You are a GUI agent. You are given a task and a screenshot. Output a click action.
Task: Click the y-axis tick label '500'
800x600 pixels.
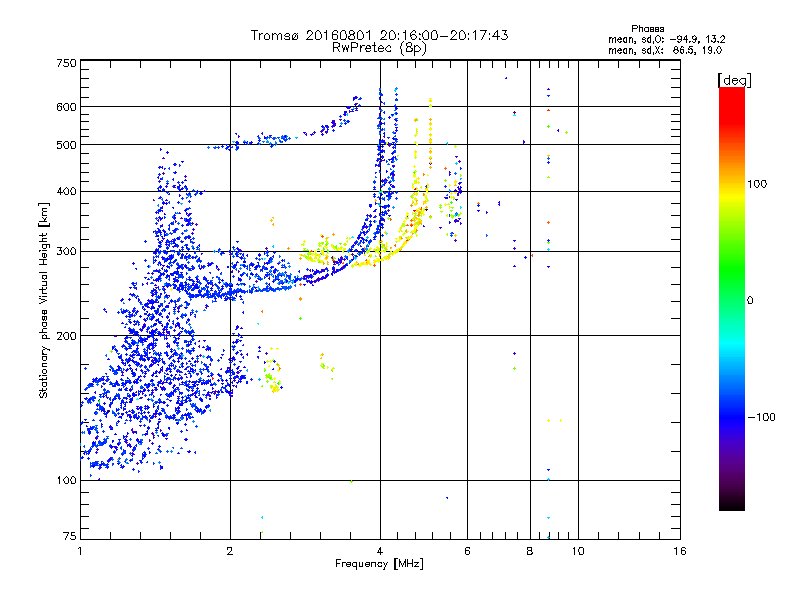67,145
